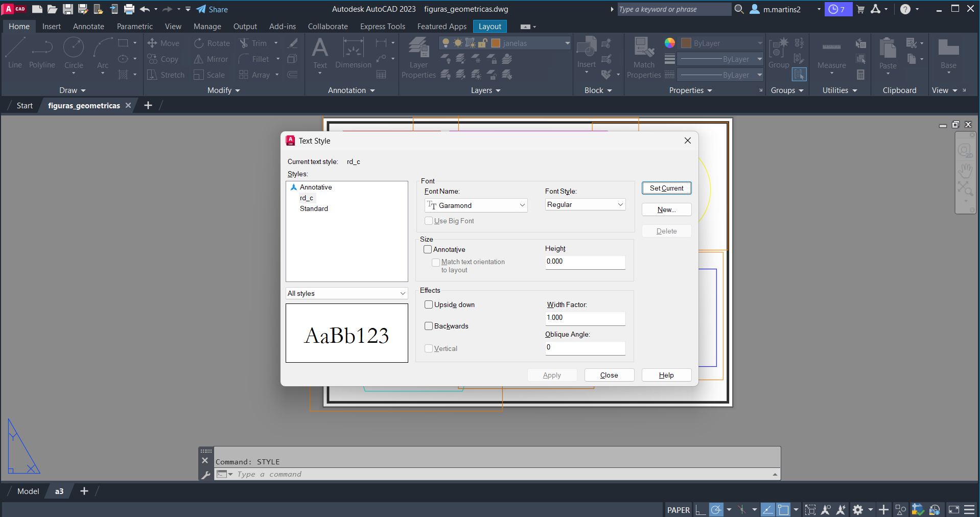Open the All styles filter dropdown
980x517 pixels.
pyautogui.click(x=346, y=294)
